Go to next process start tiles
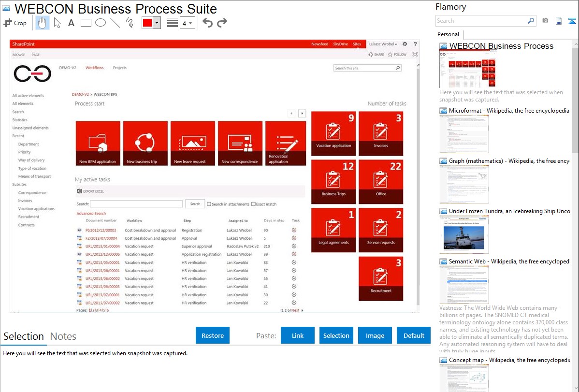The width and height of the screenshot is (579, 392). pos(302,114)
